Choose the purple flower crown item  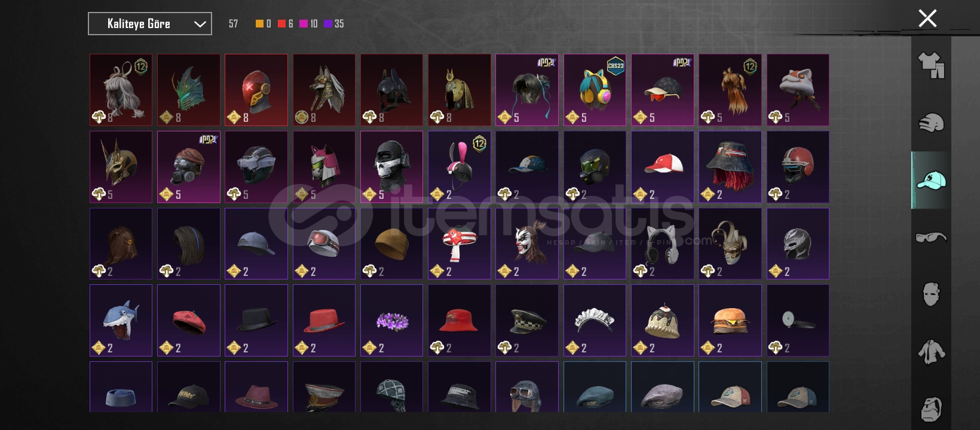(x=392, y=320)
